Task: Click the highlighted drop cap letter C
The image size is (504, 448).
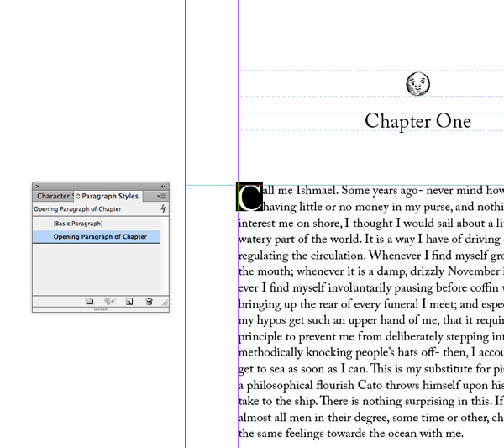Action: [249, 198]
